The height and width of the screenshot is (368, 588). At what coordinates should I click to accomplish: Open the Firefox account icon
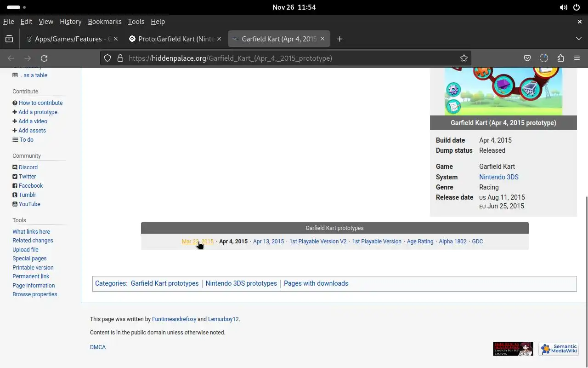point(544,58)
